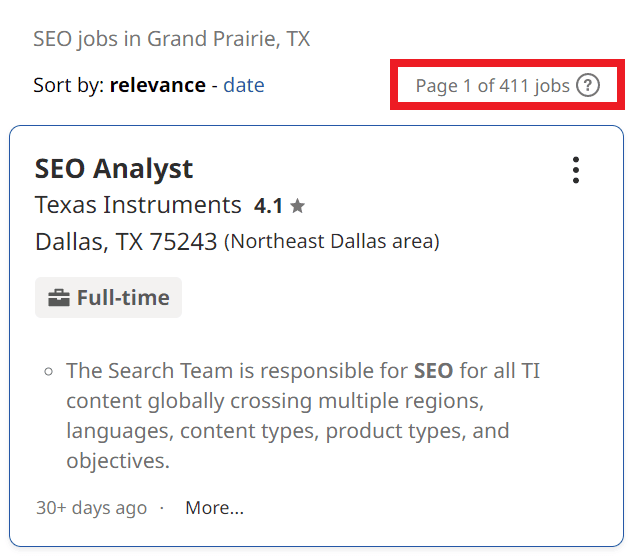Click the briefcase icon in Full-time badge
The height and width of the screenshot is (556, 632).
[x=59, y=298]
